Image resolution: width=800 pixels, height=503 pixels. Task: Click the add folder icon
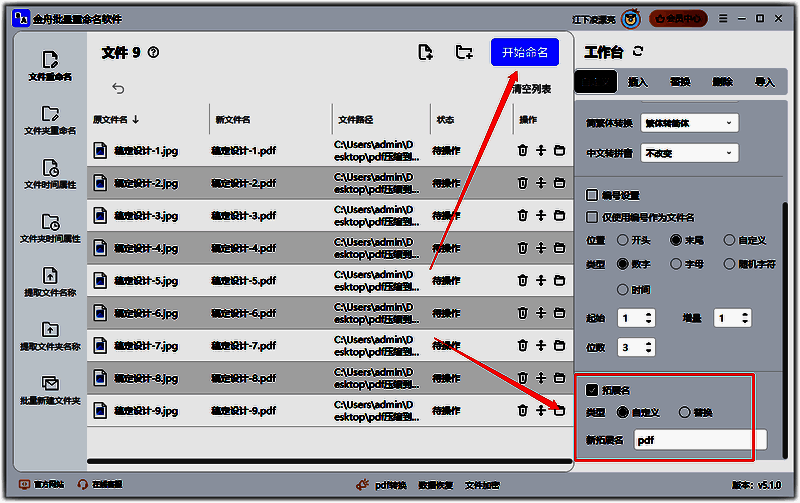point(464,53)
